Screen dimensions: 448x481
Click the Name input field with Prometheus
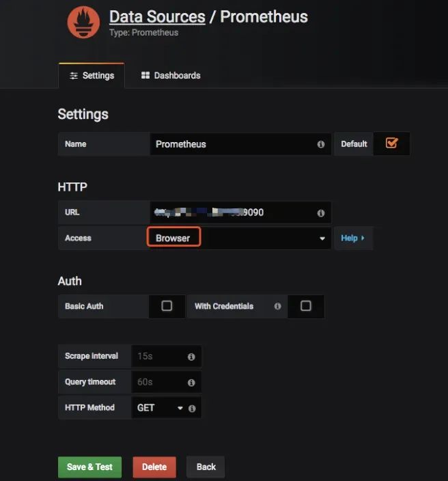coord(240,144)
